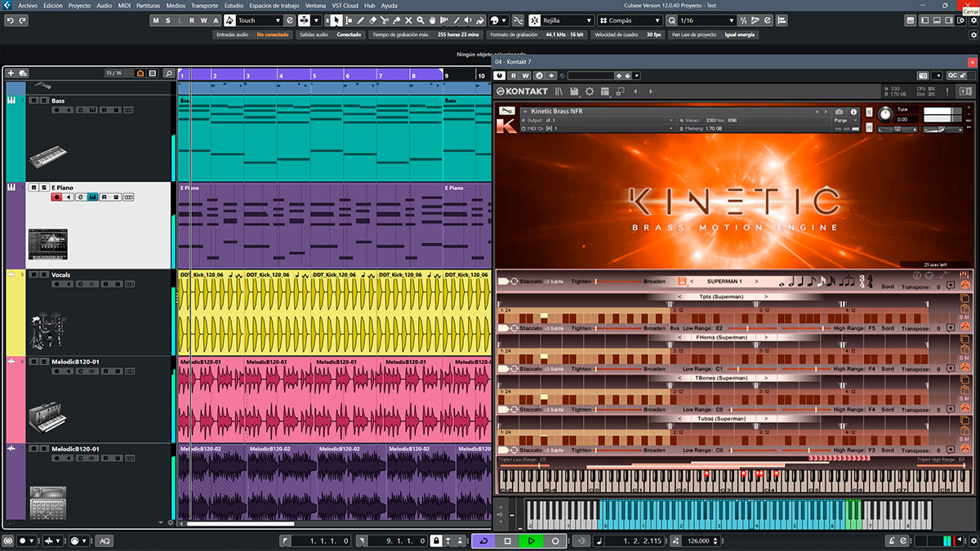
Task: Open the track list search magnifier
Action: pos(169,73)
